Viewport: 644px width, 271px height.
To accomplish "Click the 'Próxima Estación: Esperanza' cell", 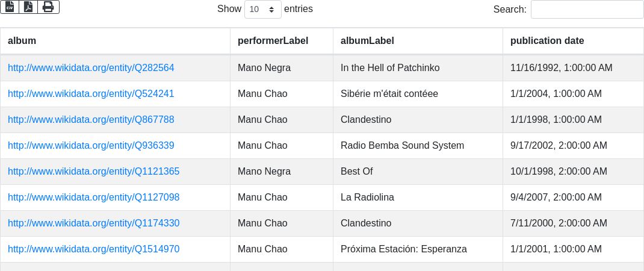I will [403, 249].
